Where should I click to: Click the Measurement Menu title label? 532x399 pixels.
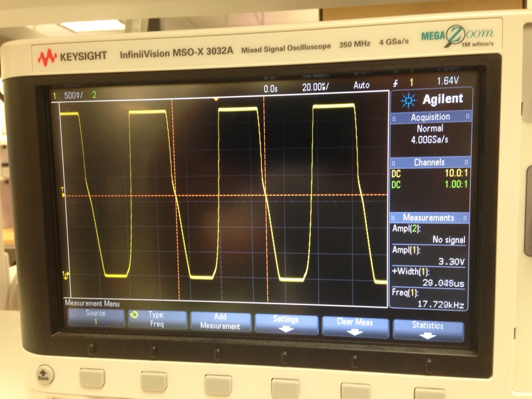click(92, 303)
